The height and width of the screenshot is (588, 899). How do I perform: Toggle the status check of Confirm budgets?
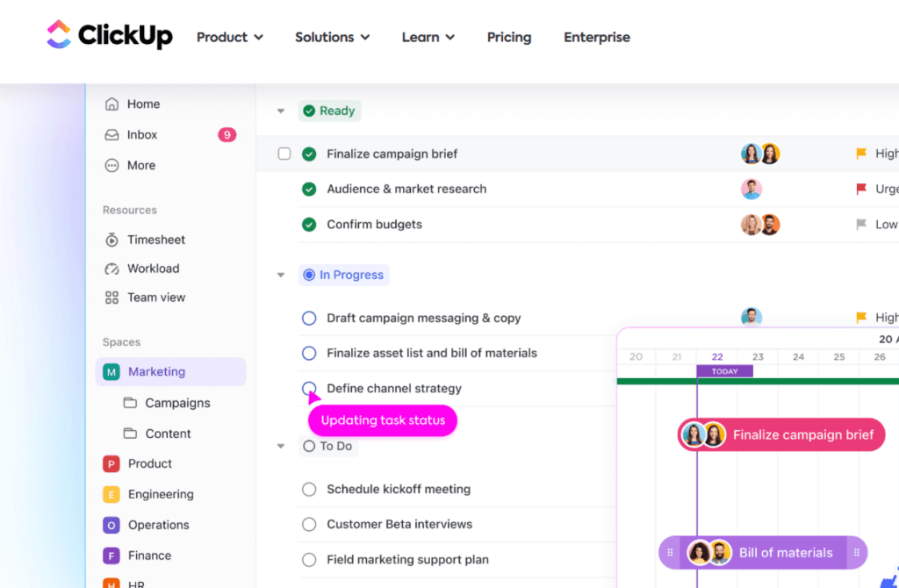[309, 224]
